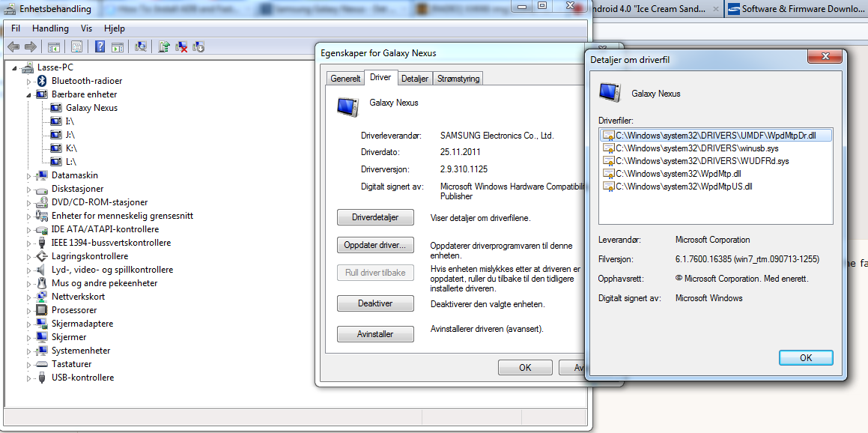
Task: Switch to the Detaljer tab
Action: coord(415,79)
